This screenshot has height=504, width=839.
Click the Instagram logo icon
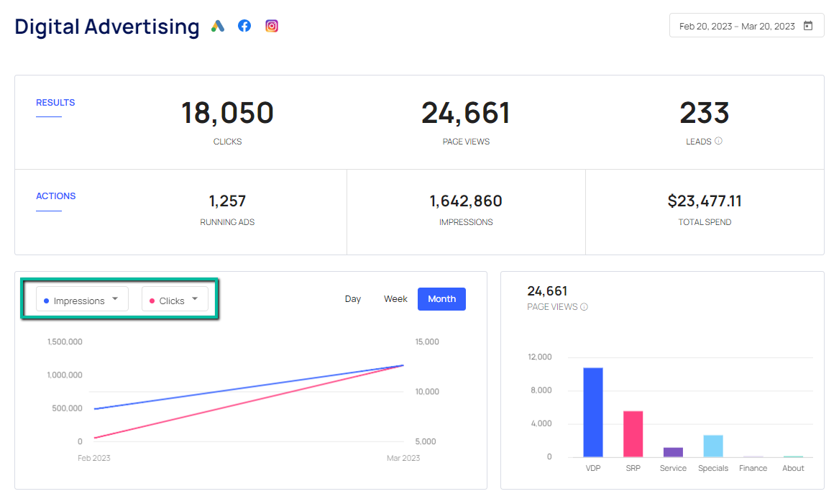(272, 26)
